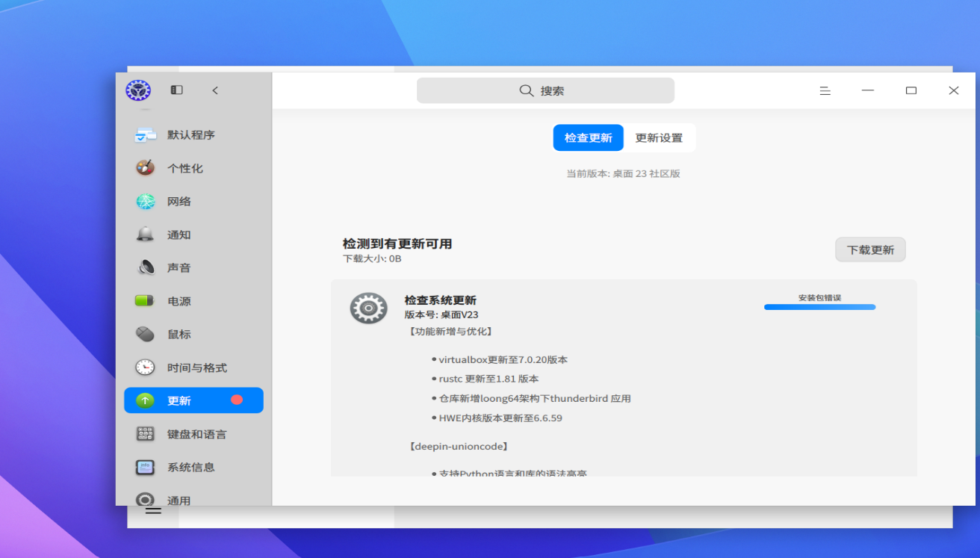The height and width of the screenshot is (558, 980).
Task: Toggle the sidebar panel icon
Action: click(x=176, y=90)
